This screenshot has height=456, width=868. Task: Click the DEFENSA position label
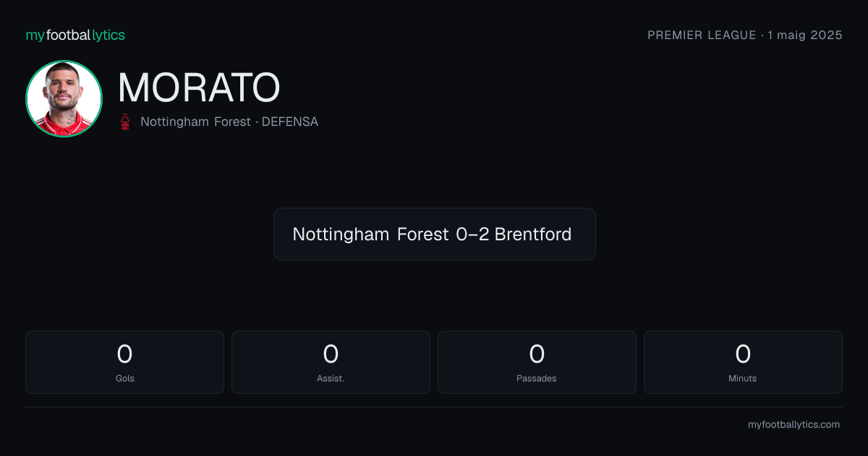point(290,122)
